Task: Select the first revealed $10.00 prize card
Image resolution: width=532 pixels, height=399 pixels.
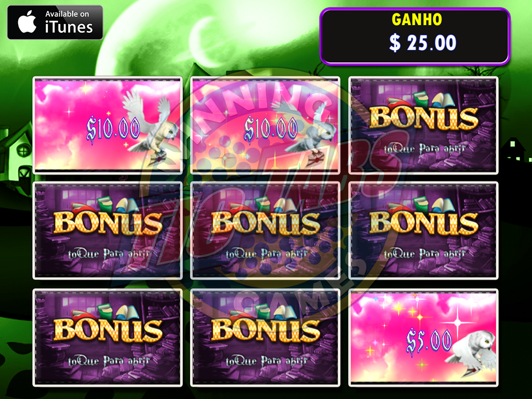Action: [108, 126]
